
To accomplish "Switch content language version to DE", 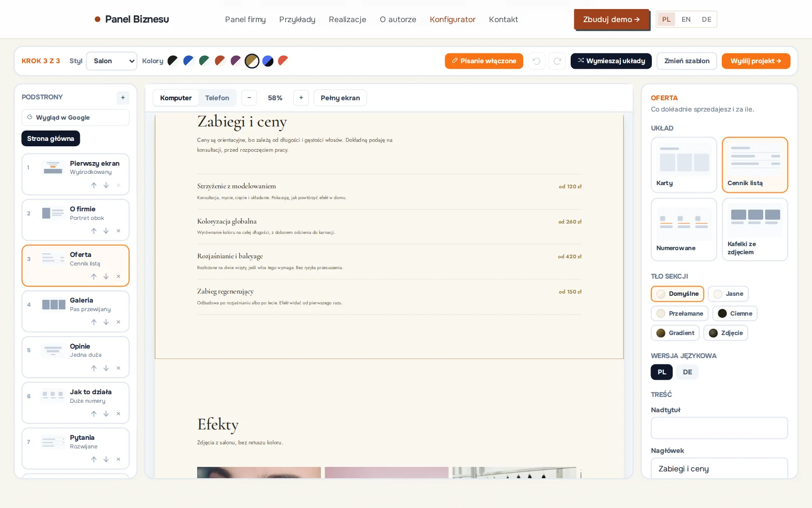I will pos(687,372).
